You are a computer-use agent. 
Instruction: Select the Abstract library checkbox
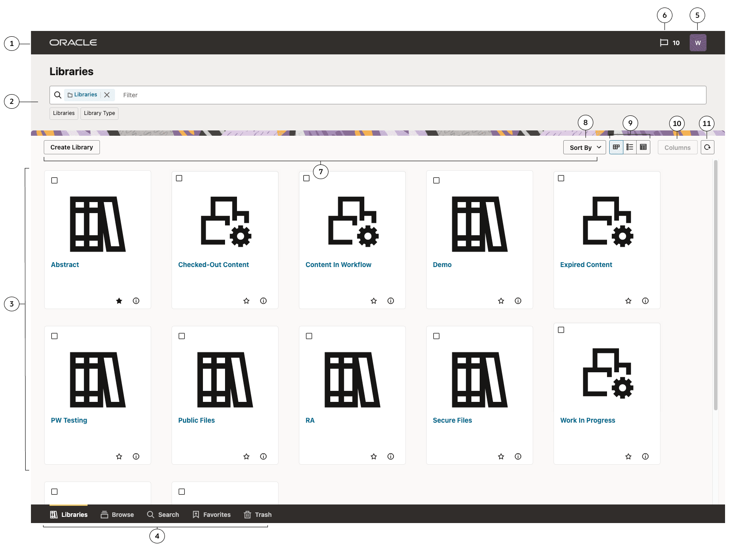point(54,180)
